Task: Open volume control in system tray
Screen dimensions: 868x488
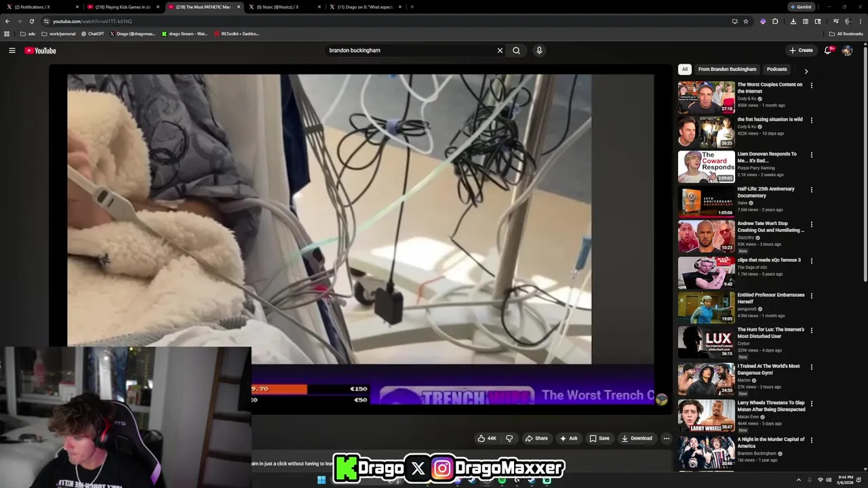Action: (828, 480)
